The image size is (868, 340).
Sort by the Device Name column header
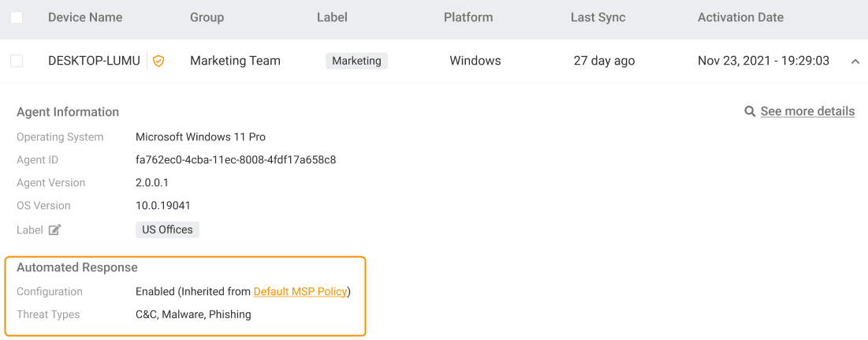[85, 17]
